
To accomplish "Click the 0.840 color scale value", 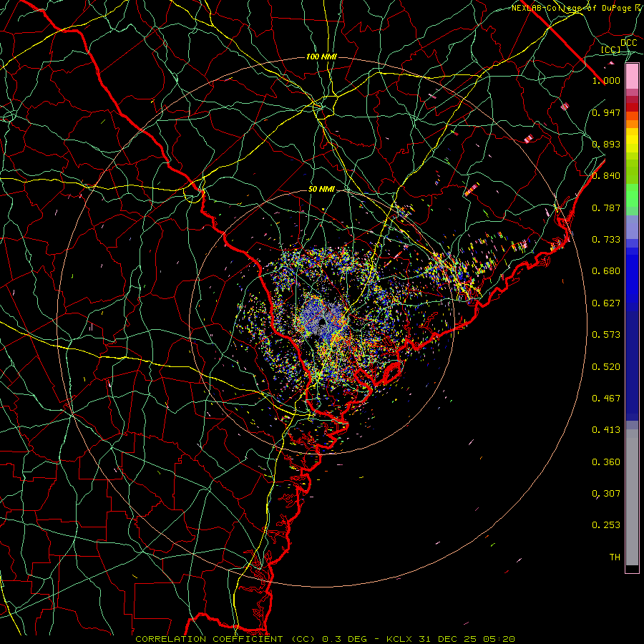I will point(606,176).
